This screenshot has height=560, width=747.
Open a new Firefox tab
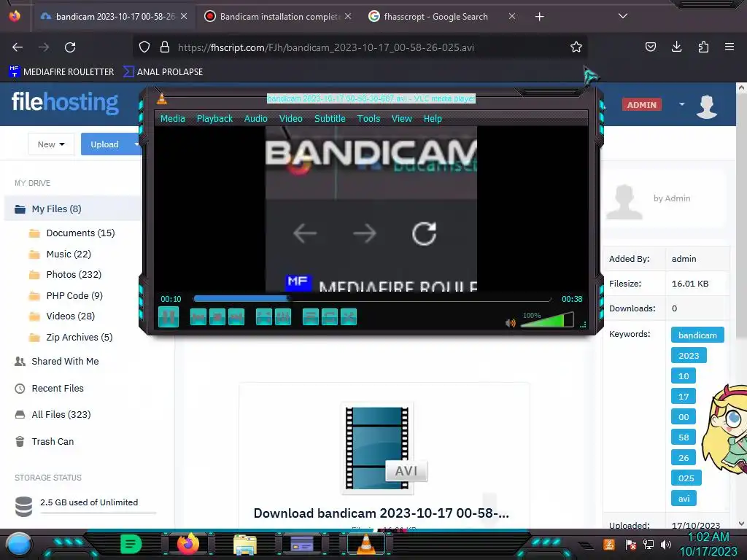(539, 17)
